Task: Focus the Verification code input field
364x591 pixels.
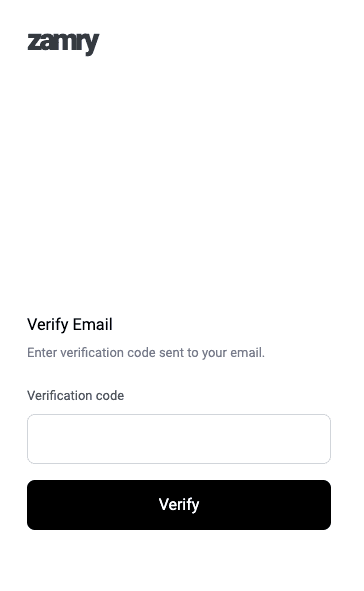Action: click(179, 439)
